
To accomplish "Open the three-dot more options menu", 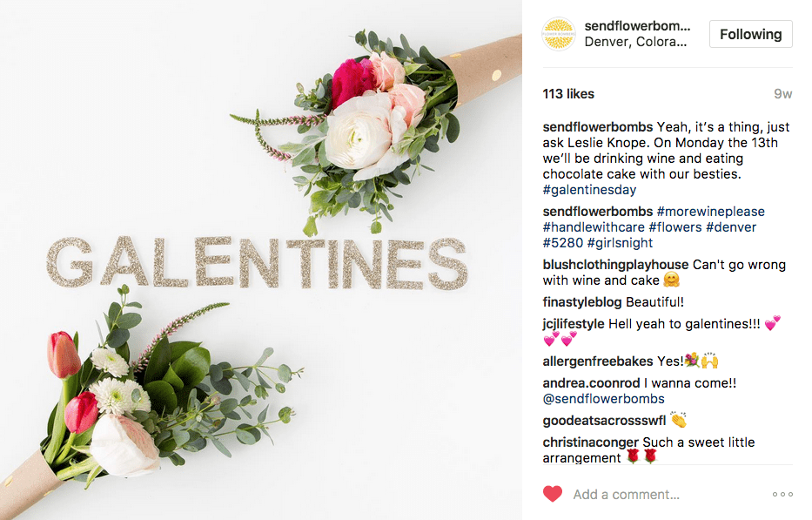I will (782, 495).
